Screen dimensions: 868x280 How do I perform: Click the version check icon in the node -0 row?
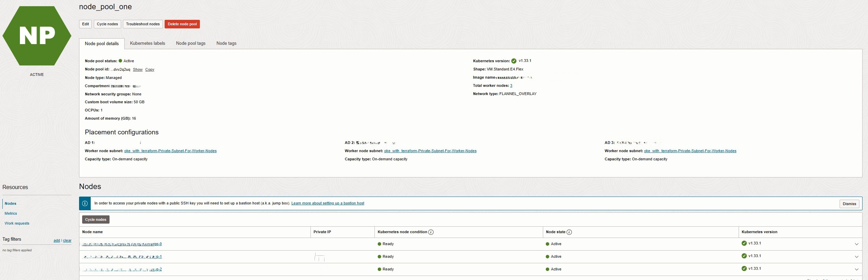pyautogui.click(x=744, y=243)
